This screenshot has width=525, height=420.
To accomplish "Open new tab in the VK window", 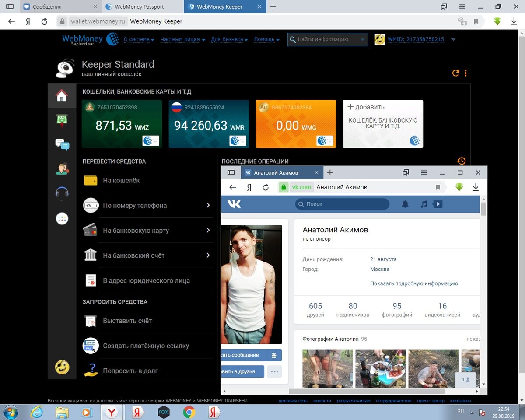I will (330, 172).
